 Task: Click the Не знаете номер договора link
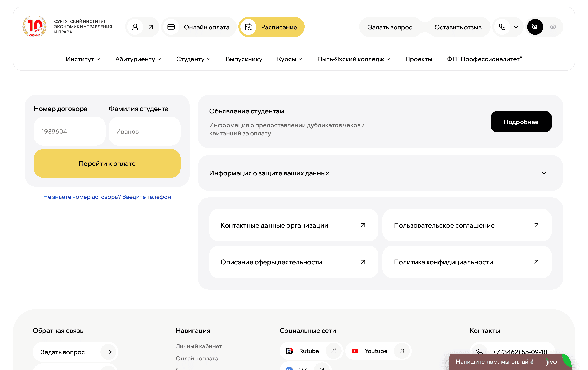pos(107,197)
